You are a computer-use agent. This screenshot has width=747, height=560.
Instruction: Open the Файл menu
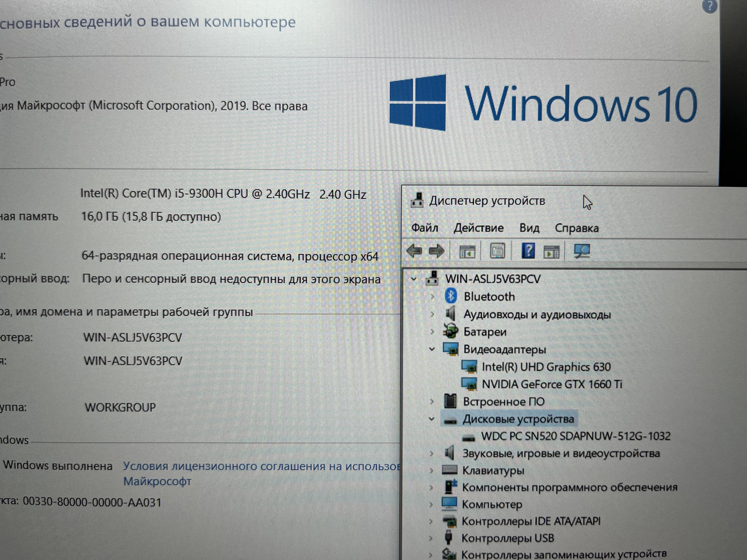point(424,228)
